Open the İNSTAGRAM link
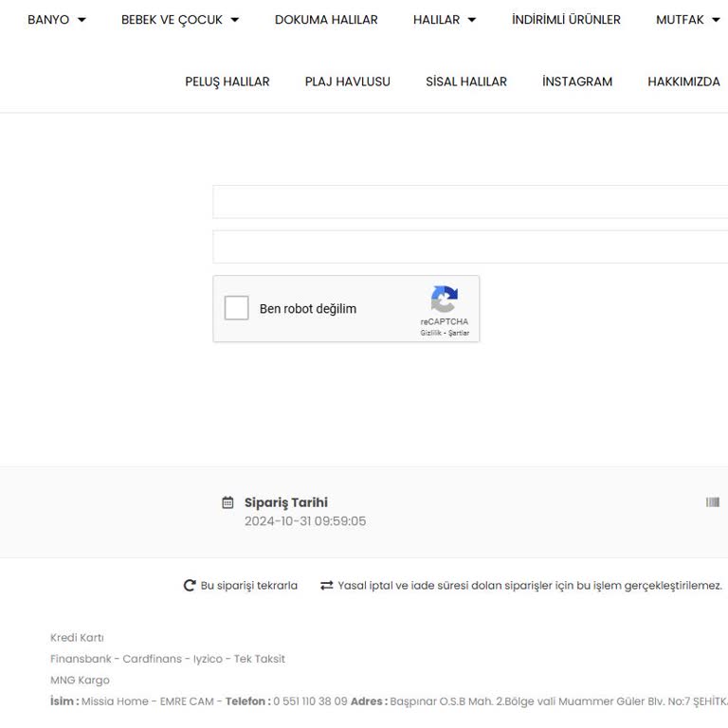The width and height of the screenshot is (728, 728). click(577, 82)
